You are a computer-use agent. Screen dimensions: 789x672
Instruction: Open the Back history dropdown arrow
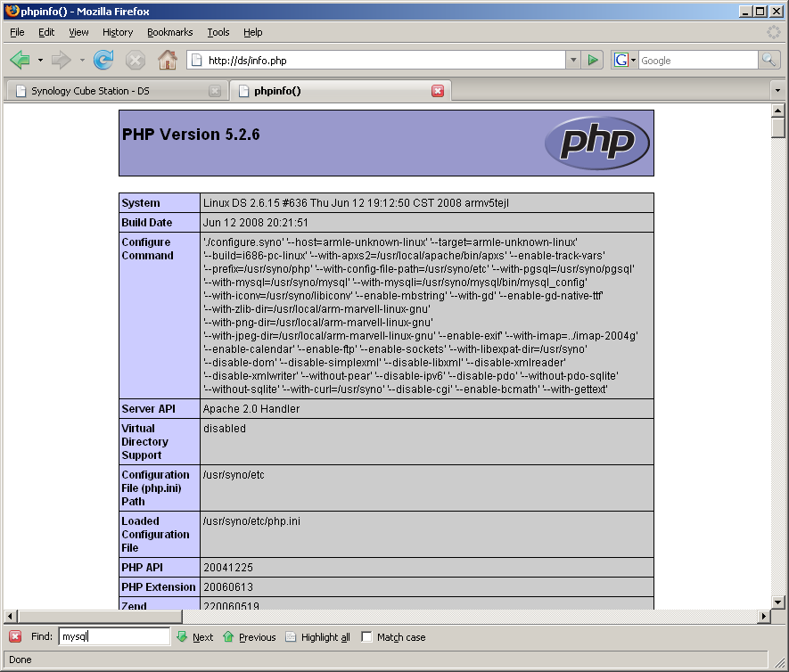click(x=40, y=61)
